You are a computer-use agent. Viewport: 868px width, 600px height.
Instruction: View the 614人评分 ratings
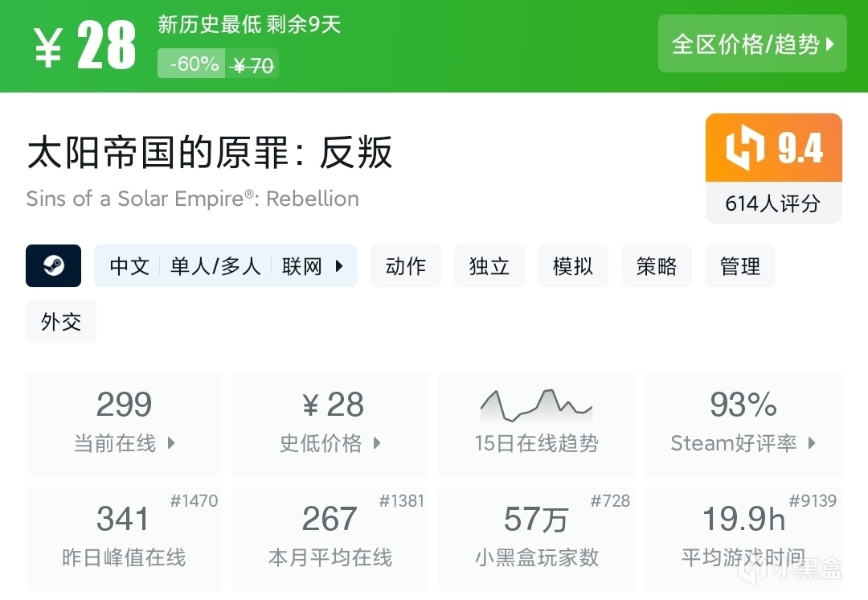pyautogui.click(x=773, y=203)
